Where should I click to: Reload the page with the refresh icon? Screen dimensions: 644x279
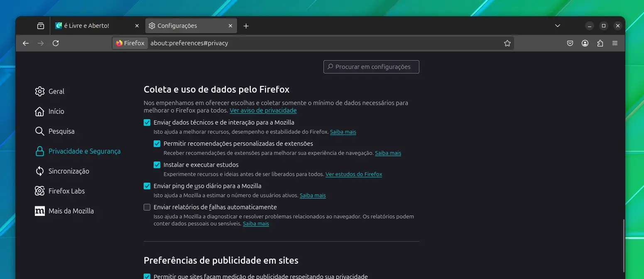point(56,43)
